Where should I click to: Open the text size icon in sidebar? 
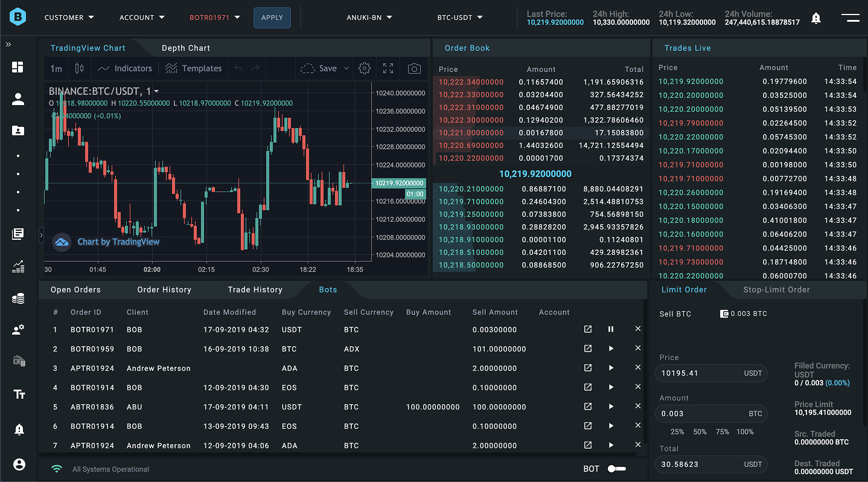click(x=19, y=394)
